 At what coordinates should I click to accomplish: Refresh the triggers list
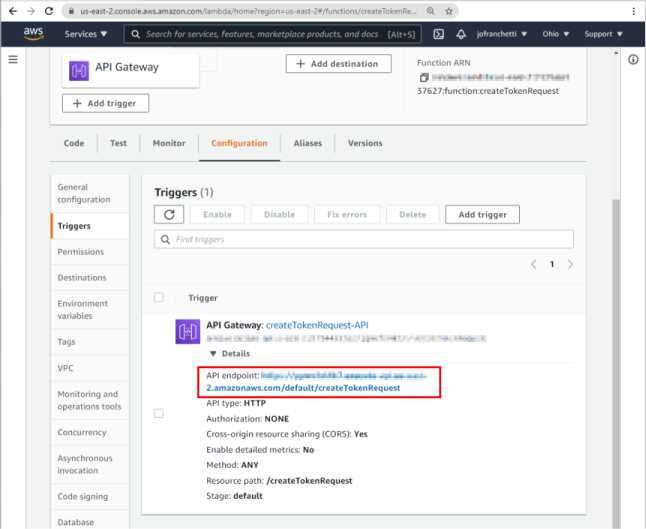coord(169,215)
